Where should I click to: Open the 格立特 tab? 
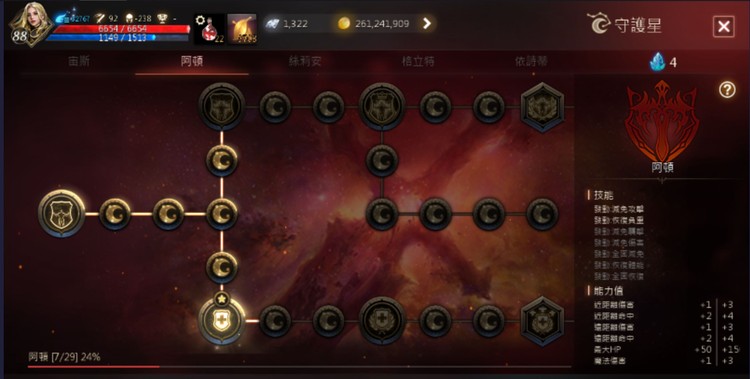click(418, 62)
